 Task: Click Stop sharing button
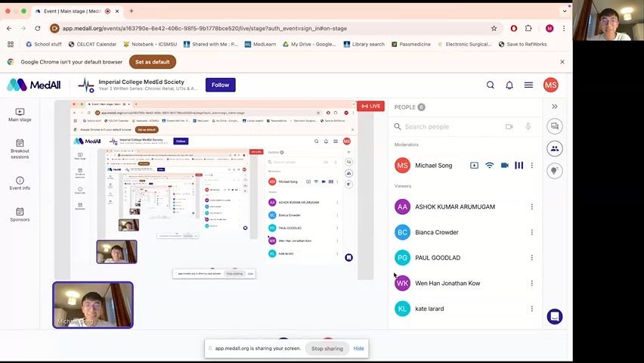[327, 348]
